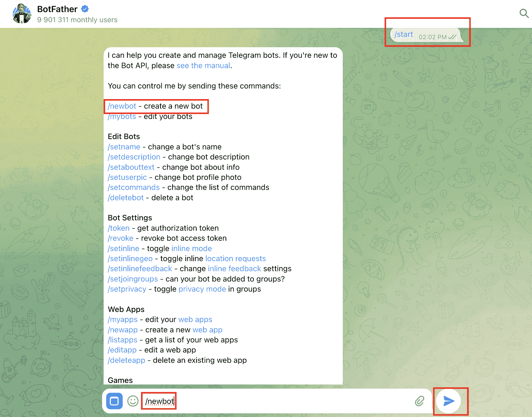Open the 'inline feedback' link

pos(235,269)
